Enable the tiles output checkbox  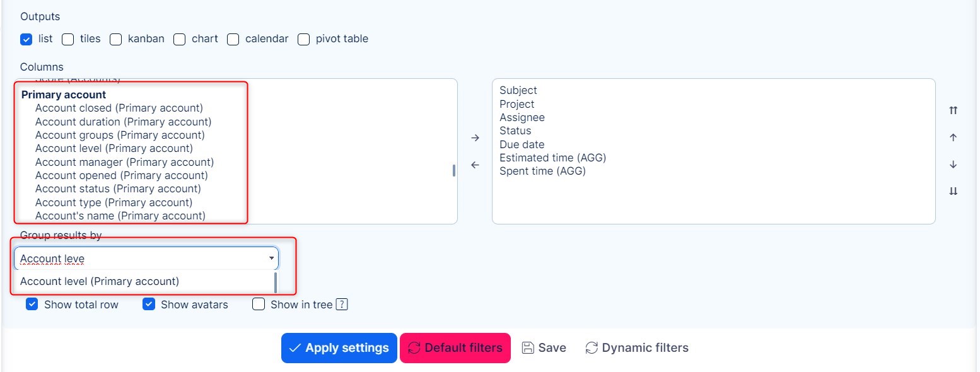pyautogui.click(x=68, y=39)
